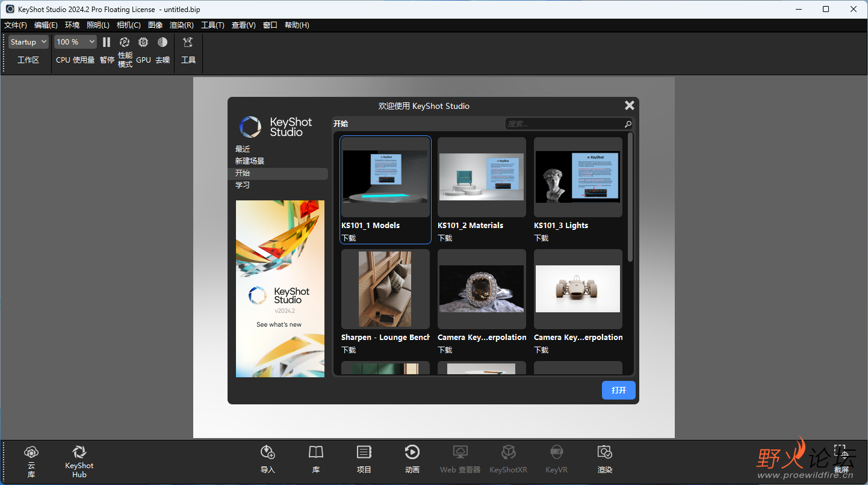Open the Workspace dropdown showing Startup
This screenshot has width=868, height=485.
tap(28, 42)
